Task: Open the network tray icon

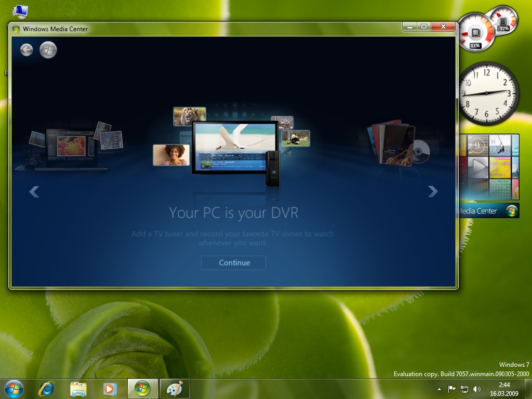Action: click(x=464, y=389)
